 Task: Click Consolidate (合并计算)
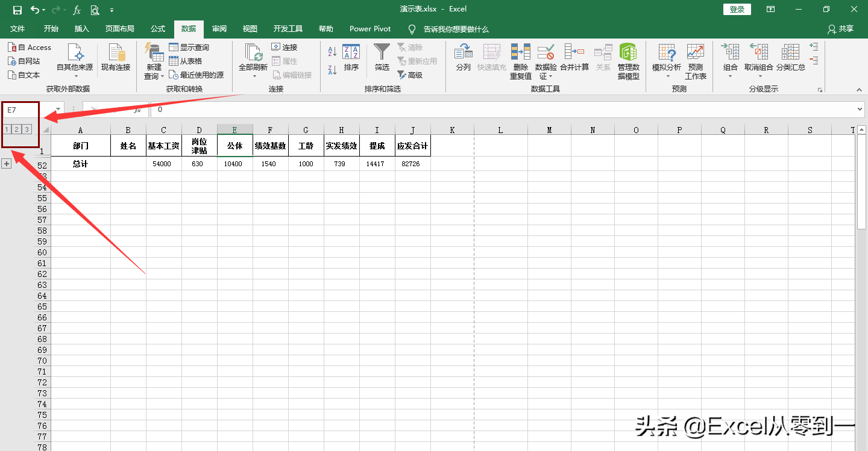click(574, 58)
